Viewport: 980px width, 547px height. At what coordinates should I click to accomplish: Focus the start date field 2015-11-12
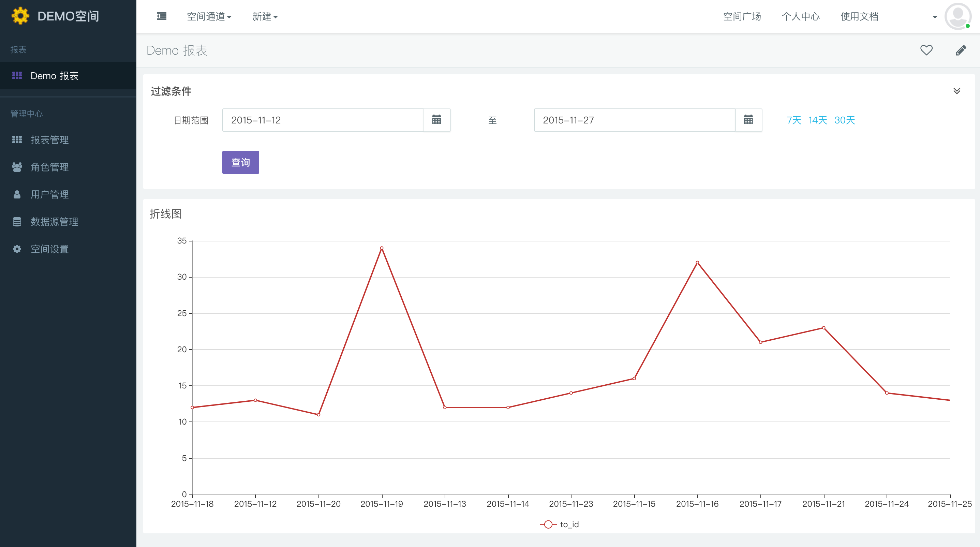(323, 120)
